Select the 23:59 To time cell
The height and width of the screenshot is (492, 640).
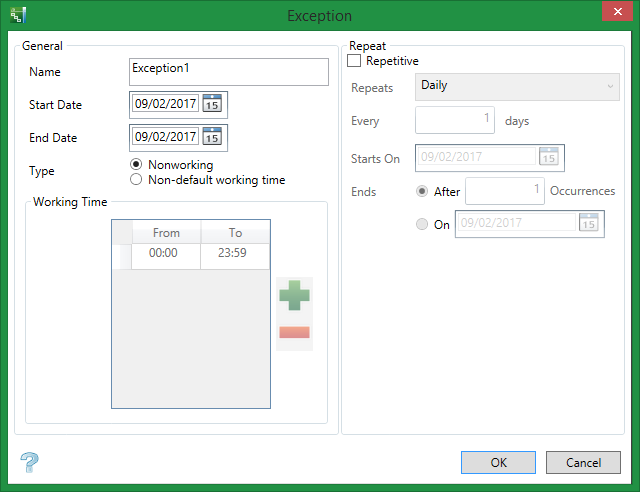click(235, 256)
